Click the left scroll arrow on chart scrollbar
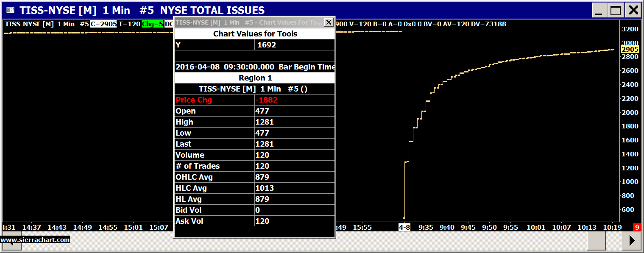Viewport: 644px width, 253px height. [x=11, y=241]
